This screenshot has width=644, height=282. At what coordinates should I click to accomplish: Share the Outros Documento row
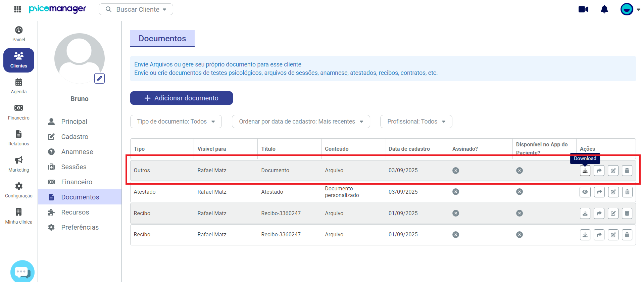[x=599, y=171]
